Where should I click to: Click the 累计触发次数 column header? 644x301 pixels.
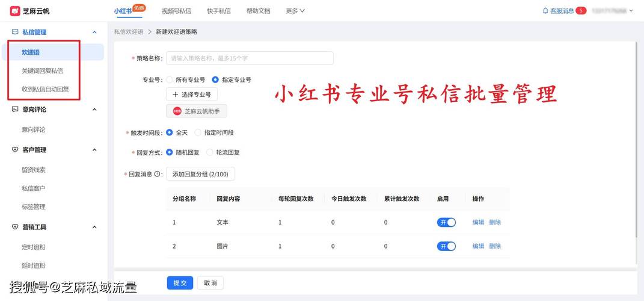click(402, 199)
